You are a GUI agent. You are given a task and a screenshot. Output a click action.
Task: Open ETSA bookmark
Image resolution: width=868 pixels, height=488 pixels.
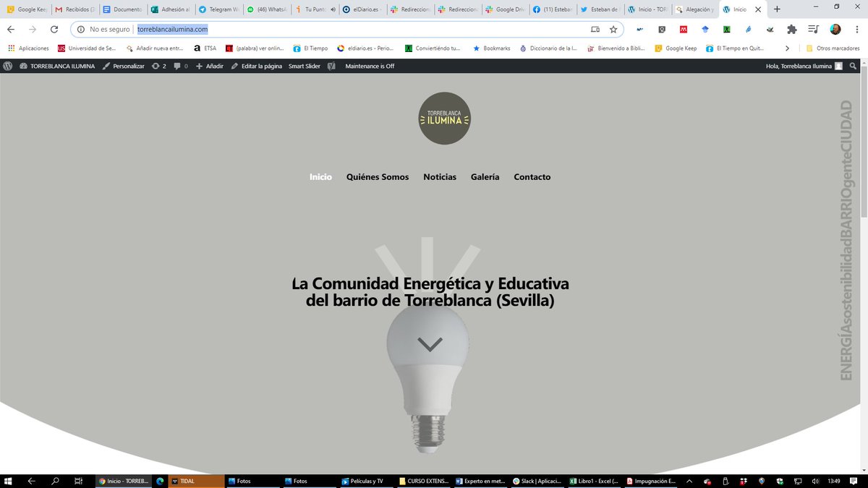(x=205, y=48)
